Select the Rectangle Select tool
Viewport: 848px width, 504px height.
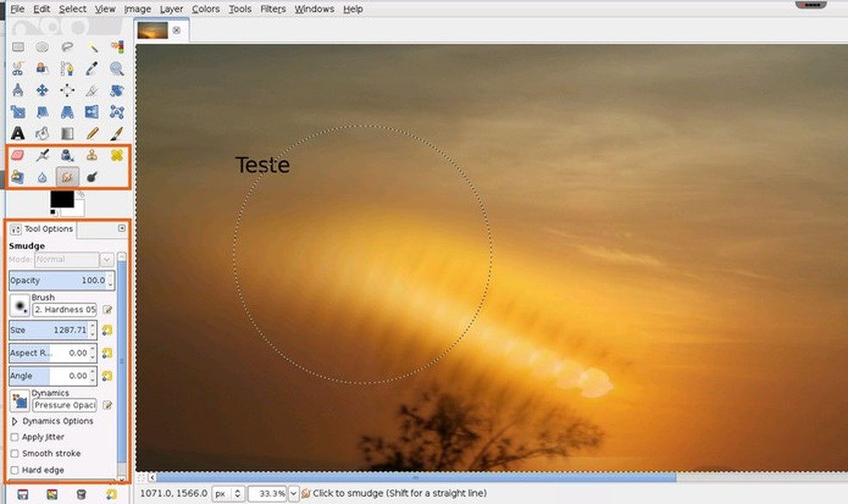coord(18,47)
